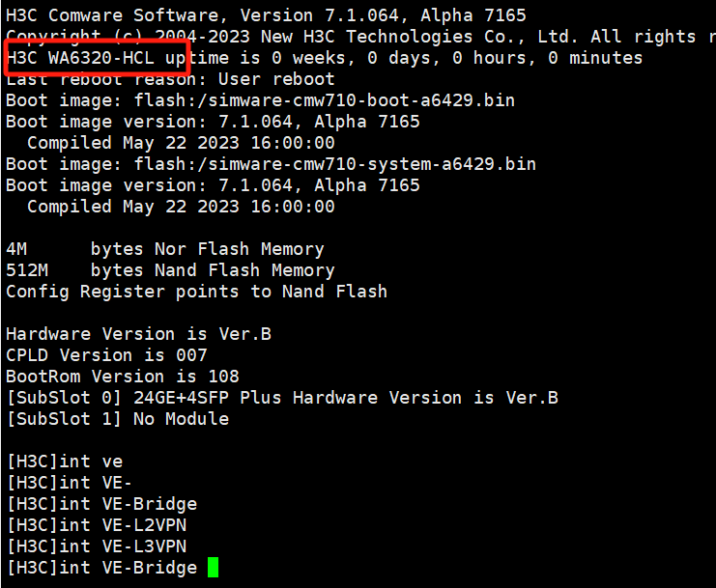Click the Config Register points to Nand Flash line
The width and height of the screenshot is (716, 588).
click(196, 292)
